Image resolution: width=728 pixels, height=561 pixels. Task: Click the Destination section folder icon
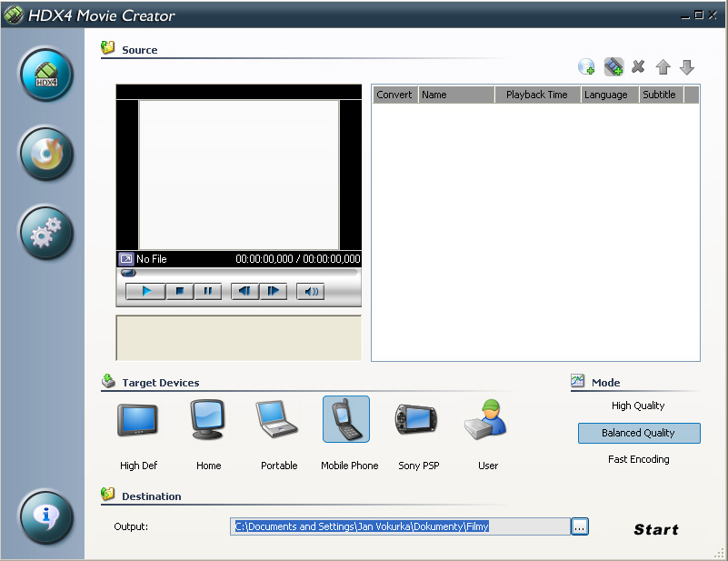point(108,494)
